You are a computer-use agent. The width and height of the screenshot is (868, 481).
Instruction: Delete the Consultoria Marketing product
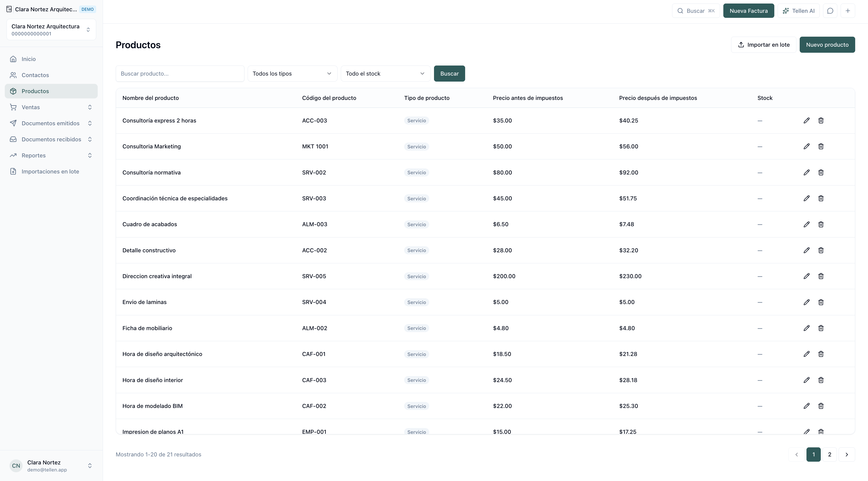(x=821, y=147)
